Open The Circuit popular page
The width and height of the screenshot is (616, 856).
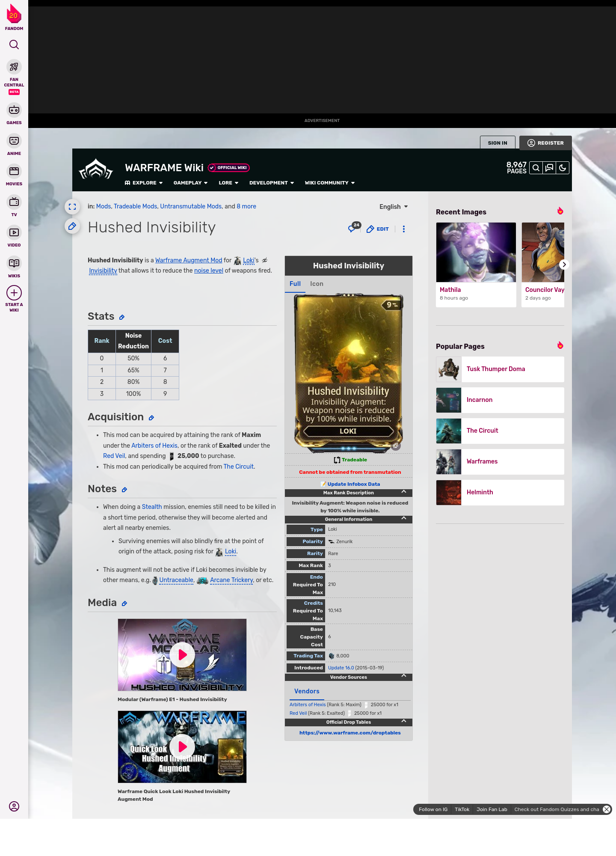pyautogui.click(x=500, y=431)
